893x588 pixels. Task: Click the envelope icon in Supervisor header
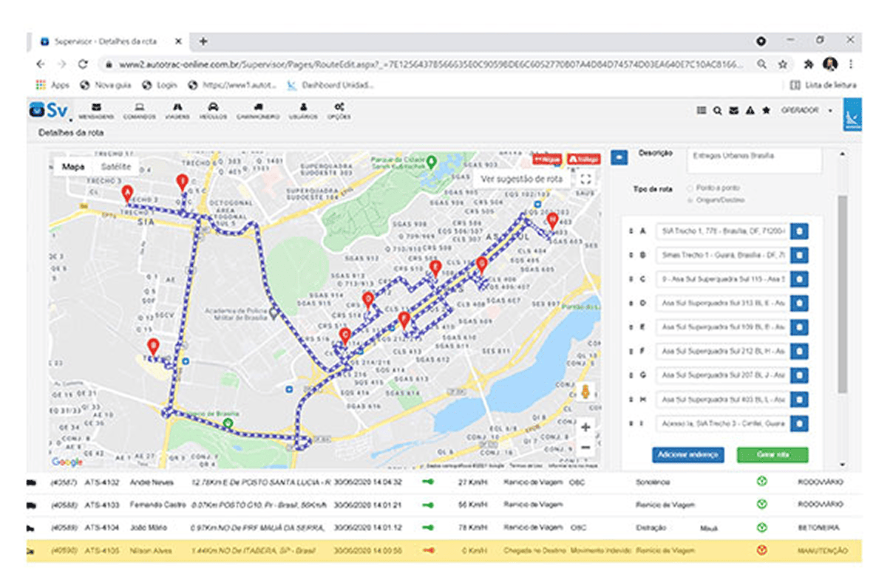pos(733,111)
